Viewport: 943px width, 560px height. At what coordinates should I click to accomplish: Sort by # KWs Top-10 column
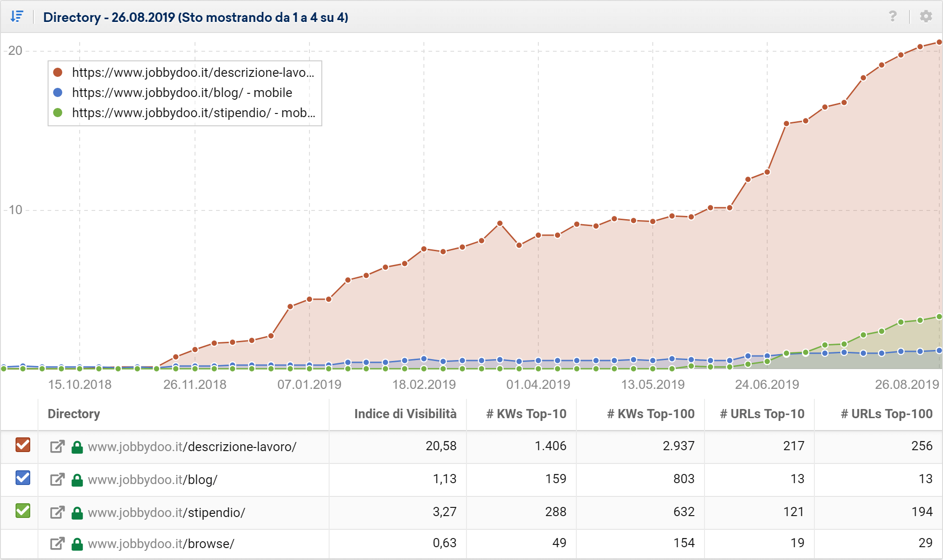[x=526, y=414]
